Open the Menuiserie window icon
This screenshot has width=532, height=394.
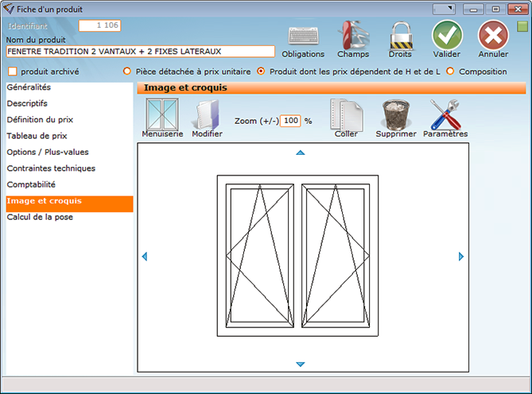pyautogui.click(x=162, y=114)
